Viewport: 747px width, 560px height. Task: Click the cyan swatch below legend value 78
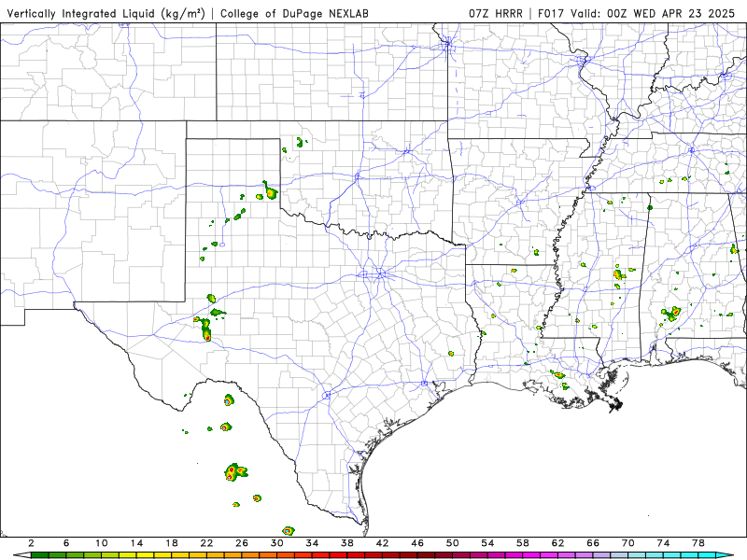[x=708, y=555]
